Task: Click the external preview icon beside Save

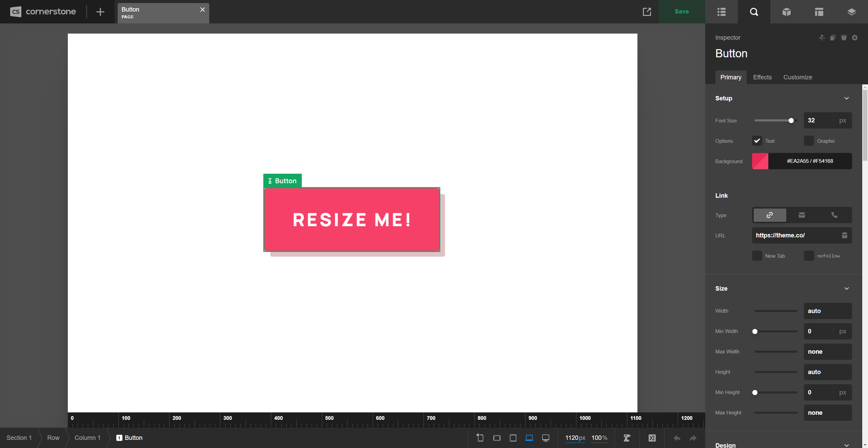Action: point(647,12)
